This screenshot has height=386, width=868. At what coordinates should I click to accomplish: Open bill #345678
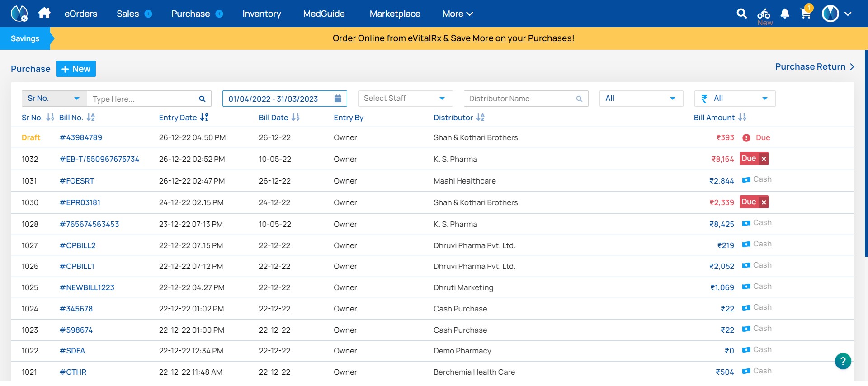coord(76,309)
